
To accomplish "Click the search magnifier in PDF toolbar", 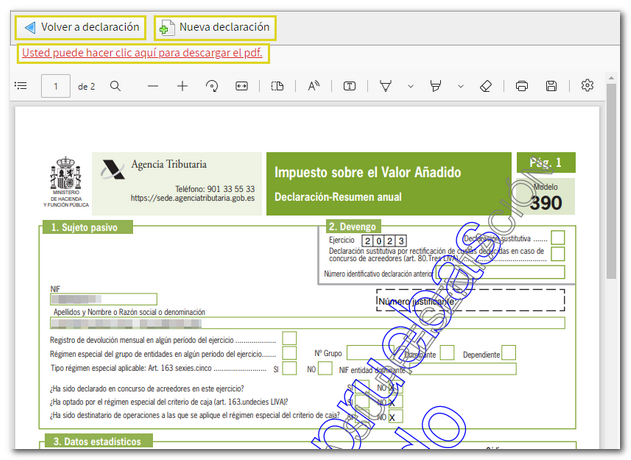I will (116, 86).
